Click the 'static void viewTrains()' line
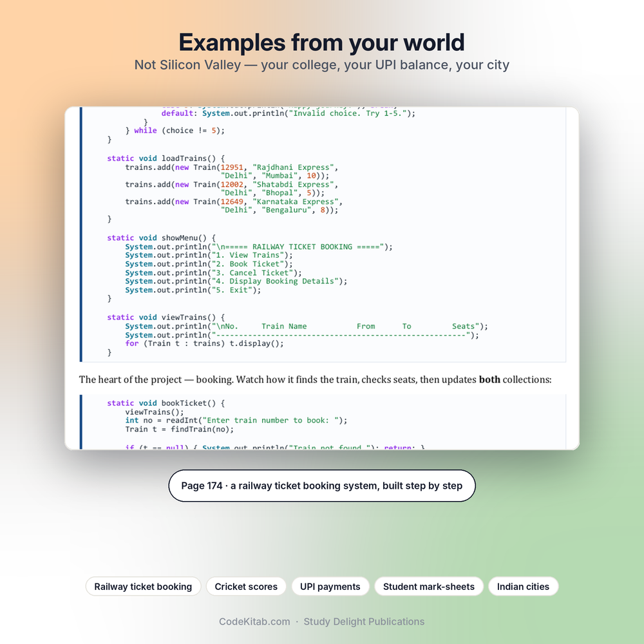Viewport: 644px width, 644px height. tap(166, 317)
